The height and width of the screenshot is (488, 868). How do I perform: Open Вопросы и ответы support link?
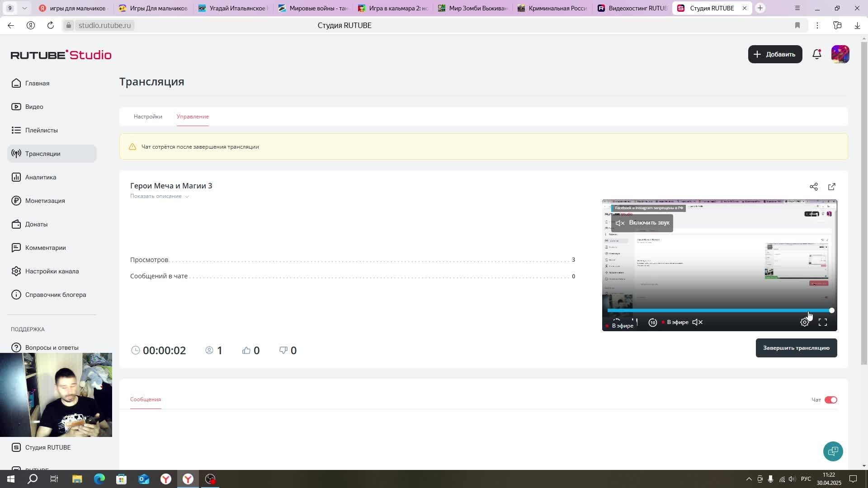(52, 347)
